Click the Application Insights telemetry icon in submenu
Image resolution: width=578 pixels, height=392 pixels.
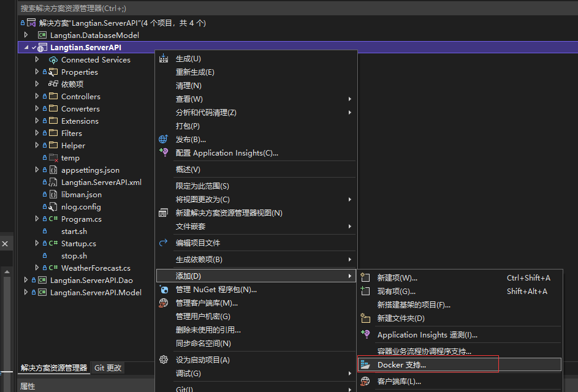[x=365, y=334]
